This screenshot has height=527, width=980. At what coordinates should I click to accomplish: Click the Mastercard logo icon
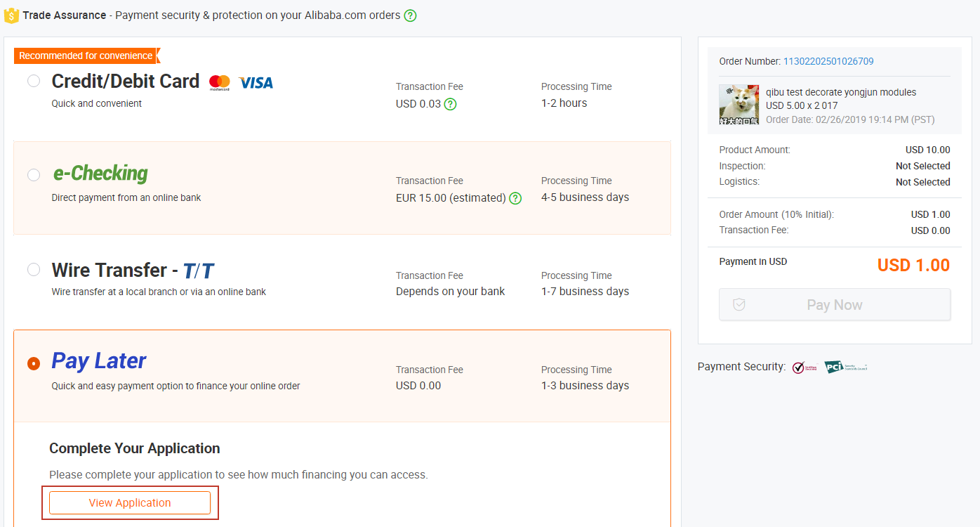tap(220, 82)
